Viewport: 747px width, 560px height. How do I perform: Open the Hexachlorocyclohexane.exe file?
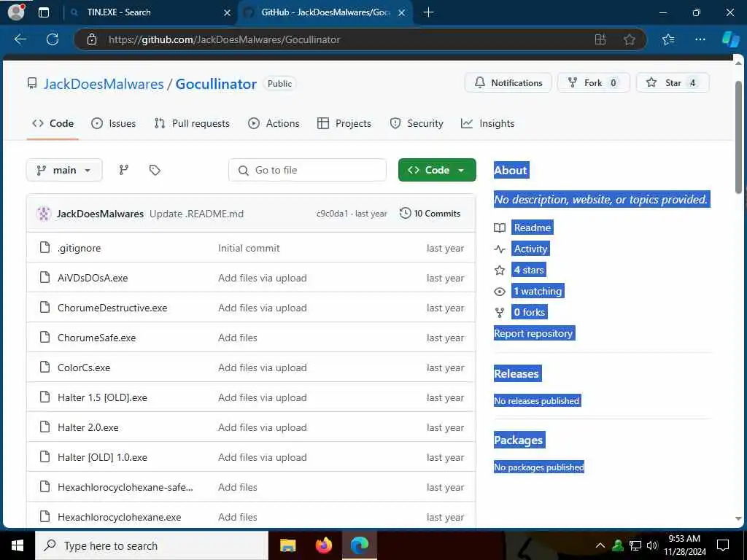point(119,517)
